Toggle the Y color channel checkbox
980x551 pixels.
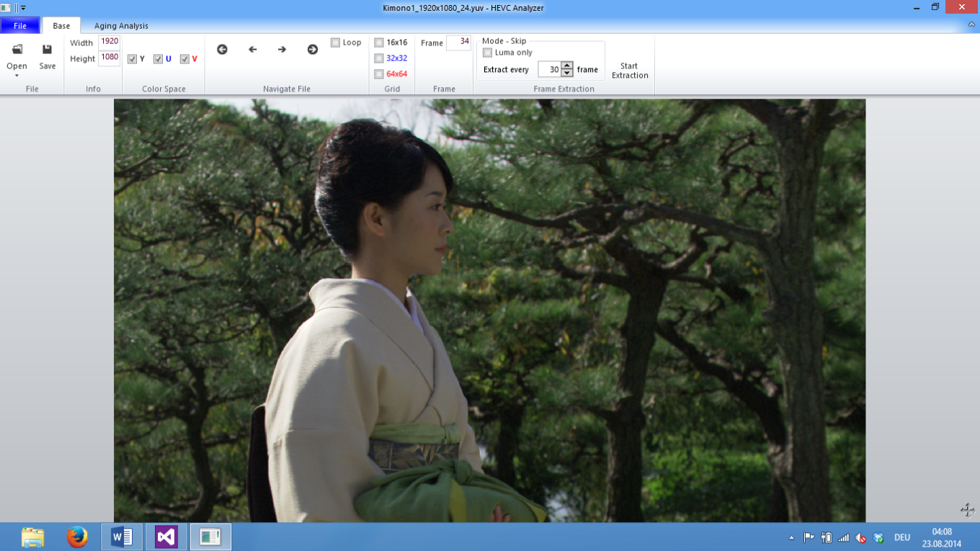pyautogui.click(x=132, y=59)
